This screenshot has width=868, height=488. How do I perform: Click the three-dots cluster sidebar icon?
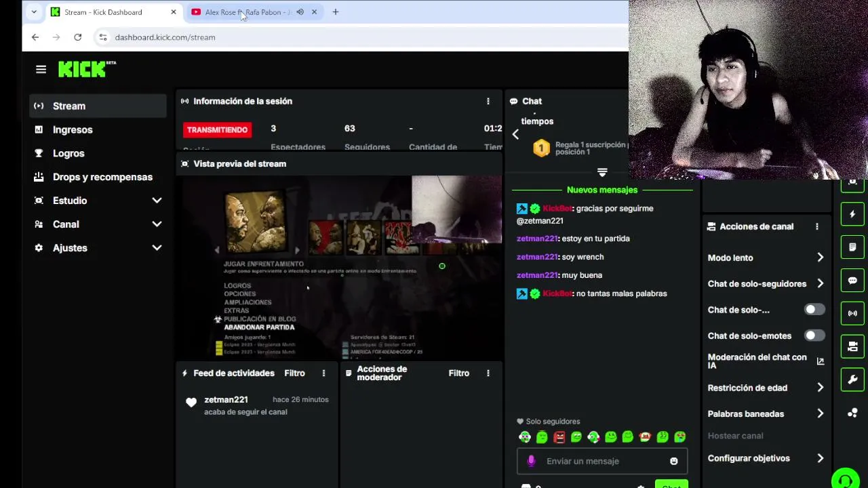[x=852, y=413]
